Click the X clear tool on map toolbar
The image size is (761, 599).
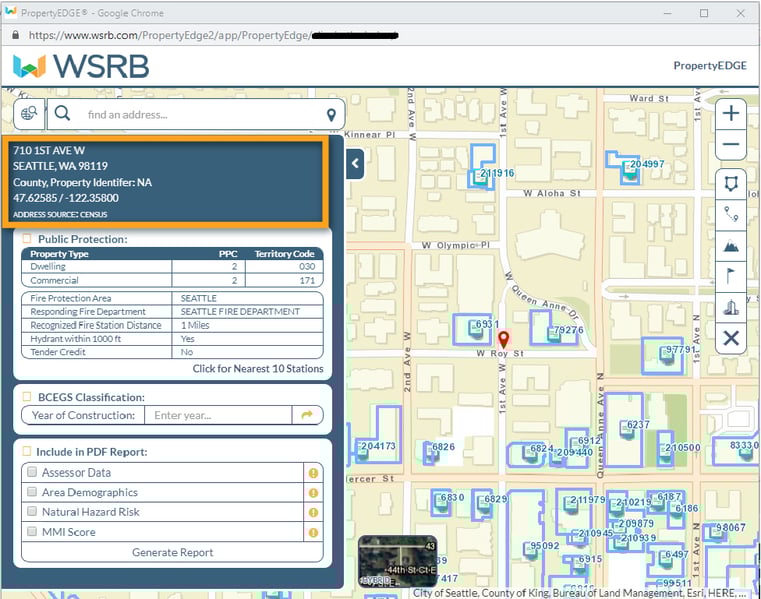[x=731, y=338]
